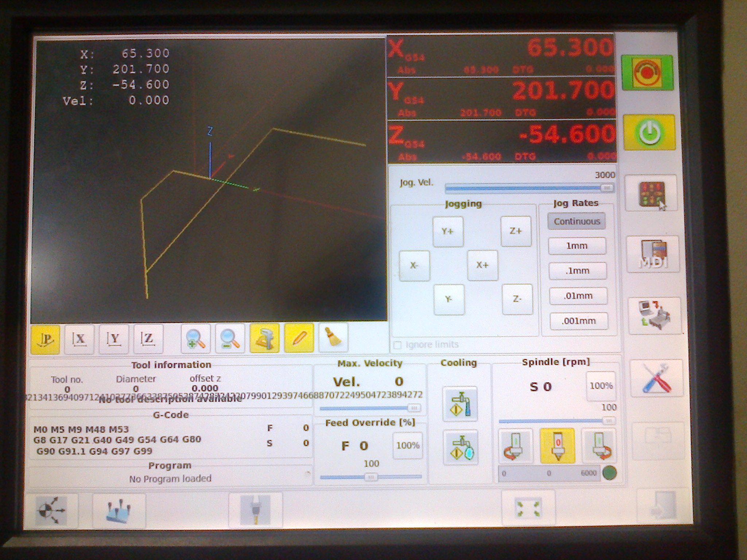Screen dimensions: 747x560
Task: Stop spindle with yellow button
Action: [557, 446]
